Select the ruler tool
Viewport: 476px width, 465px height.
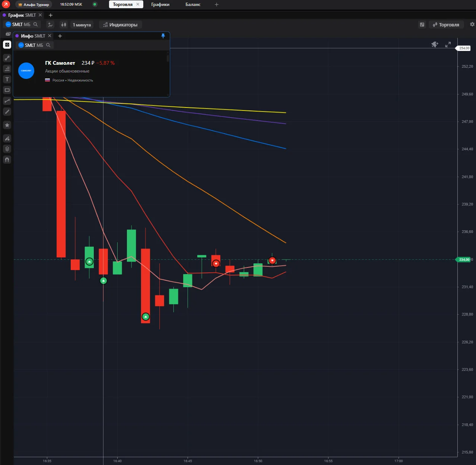(x=7, y=112)
